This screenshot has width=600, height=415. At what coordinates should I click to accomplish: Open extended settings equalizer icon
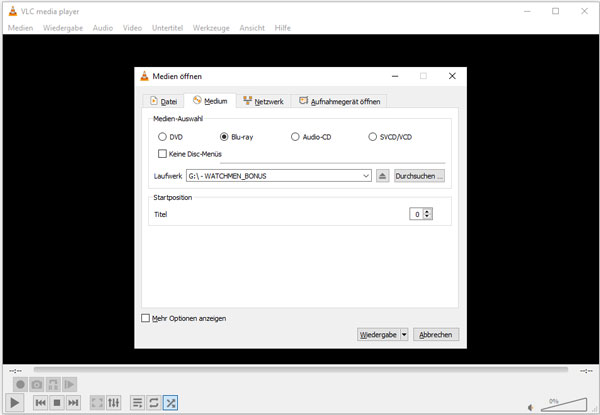pyautogui.click(x=114, y=403)
